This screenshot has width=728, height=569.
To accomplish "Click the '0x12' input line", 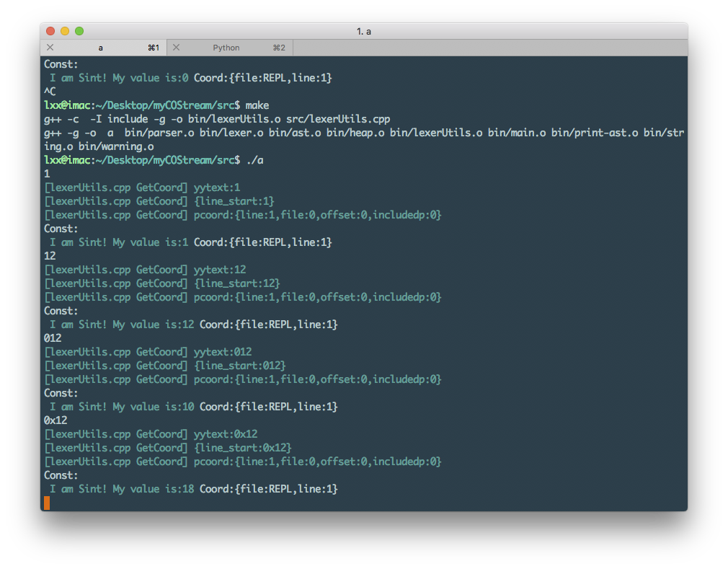I will (x=56, y=420).
